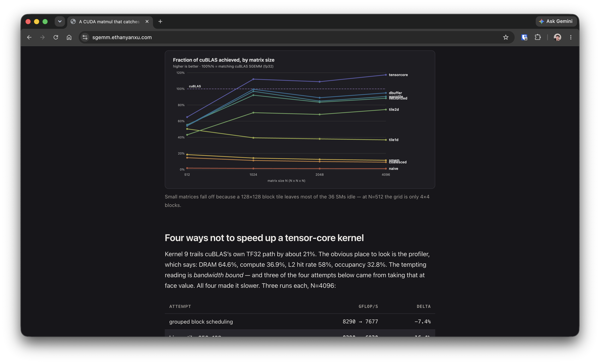View site information icon in address bar
This screenshot has width=600, height=364.
pyautogui.click(x=85, y=37)
